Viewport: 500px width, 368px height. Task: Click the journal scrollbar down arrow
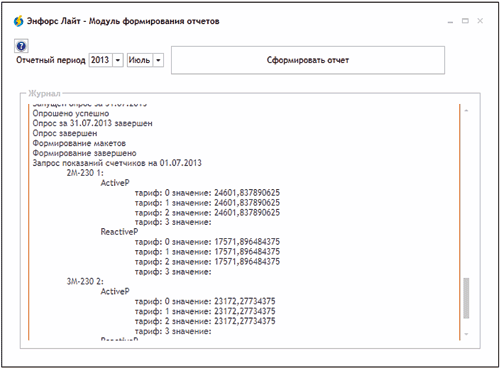(466, 334)
